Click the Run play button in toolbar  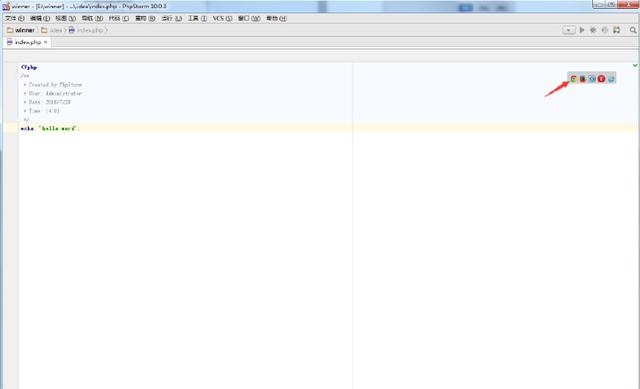tap(582, 30)
